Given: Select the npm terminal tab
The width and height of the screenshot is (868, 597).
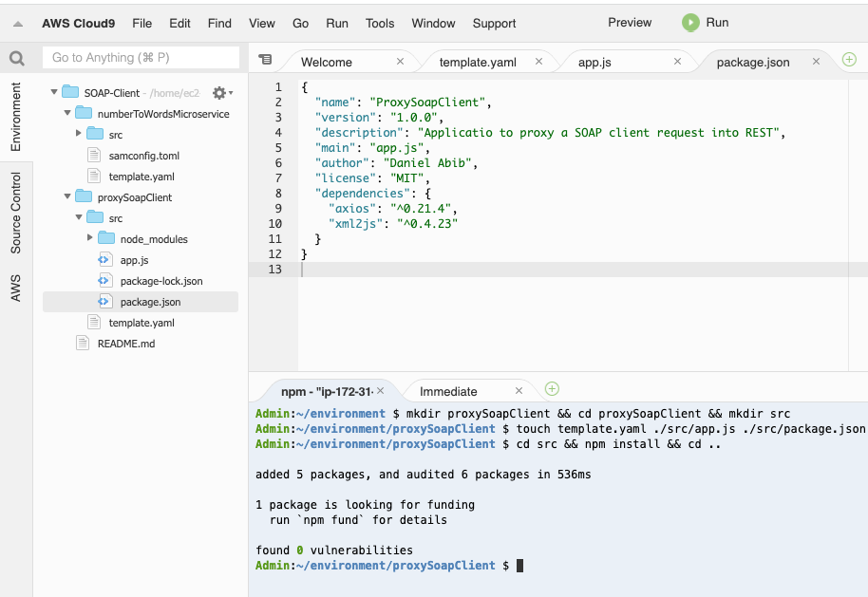Looking at the screenshot, I should click(x=327, y=392).
